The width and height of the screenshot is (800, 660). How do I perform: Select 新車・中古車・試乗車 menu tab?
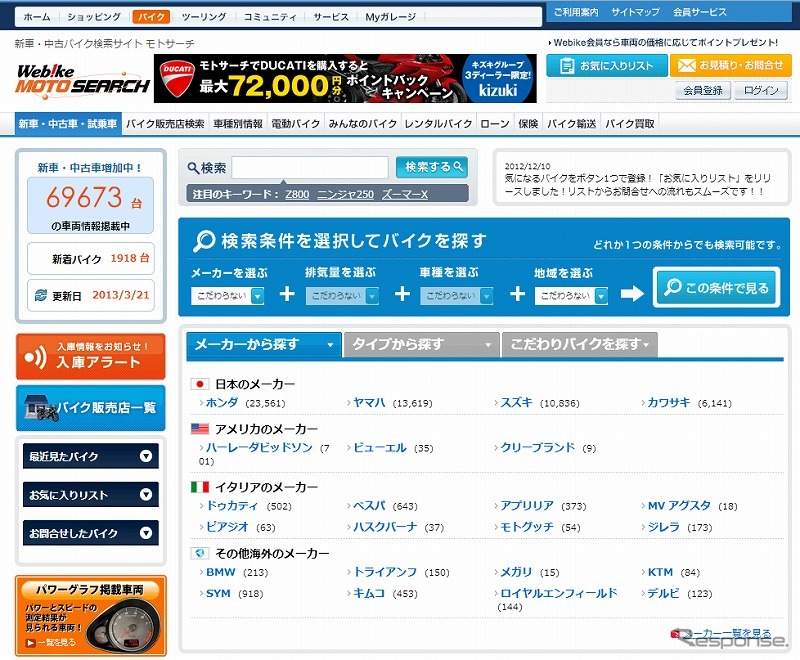(68, 123)
